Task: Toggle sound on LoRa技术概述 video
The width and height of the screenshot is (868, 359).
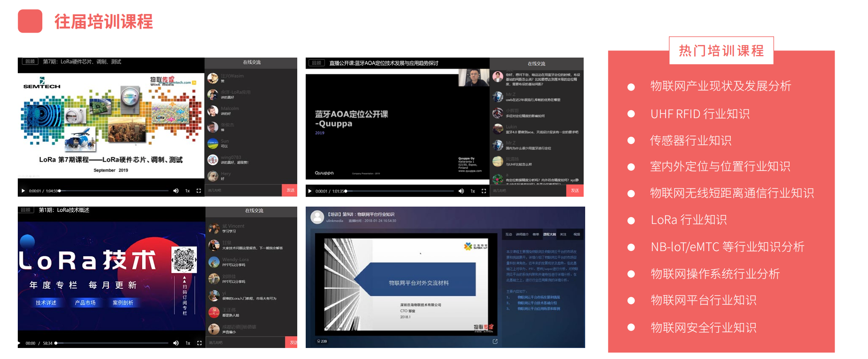Action: (176, 343)
